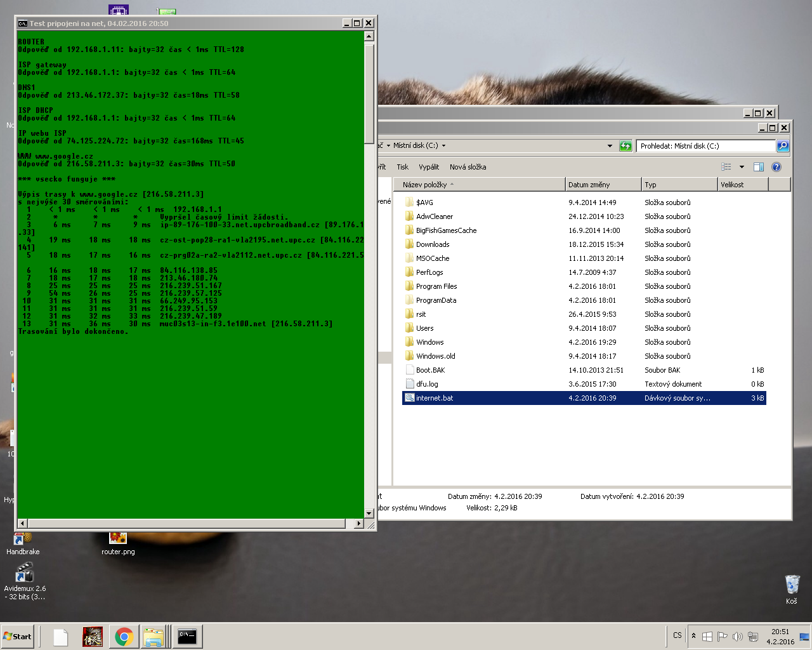The height and width of the screenshot is (650, 812).
Task: Click the Start button
Action: [x=18, y=636]
